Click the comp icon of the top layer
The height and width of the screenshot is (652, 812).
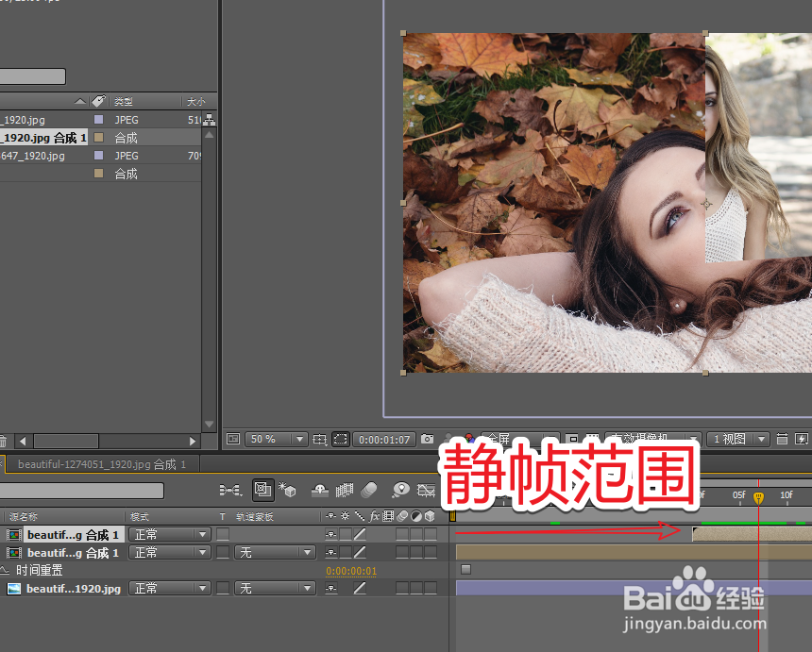[x=14, y=535]
